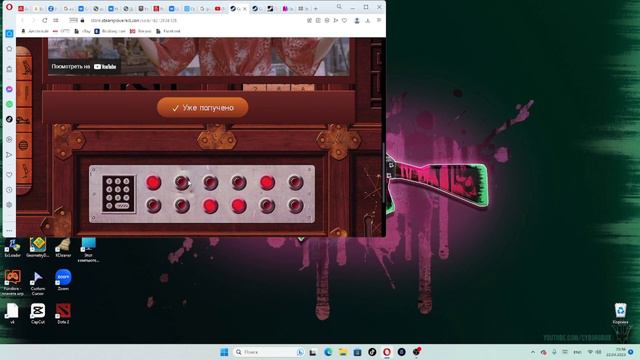This screenshot has height=360, width=640.
Task: Open the three-dots sidebar setup menu
Action: (9, 231)
